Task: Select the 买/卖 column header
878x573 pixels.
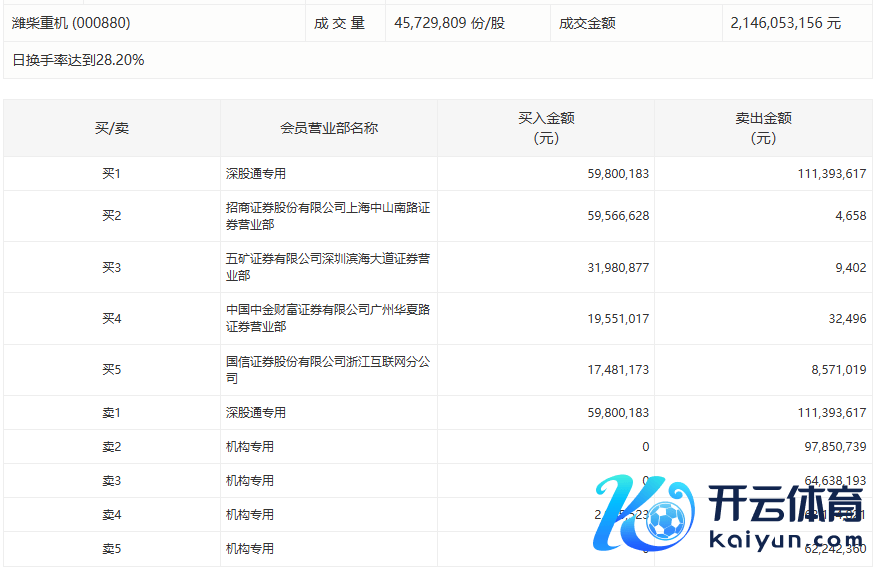Action: (112, 128)
